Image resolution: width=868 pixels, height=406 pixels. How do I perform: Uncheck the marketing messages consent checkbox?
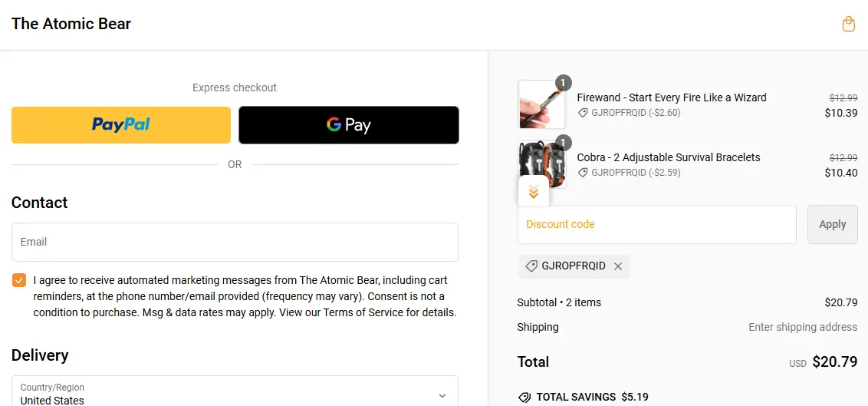coord(19,280)
